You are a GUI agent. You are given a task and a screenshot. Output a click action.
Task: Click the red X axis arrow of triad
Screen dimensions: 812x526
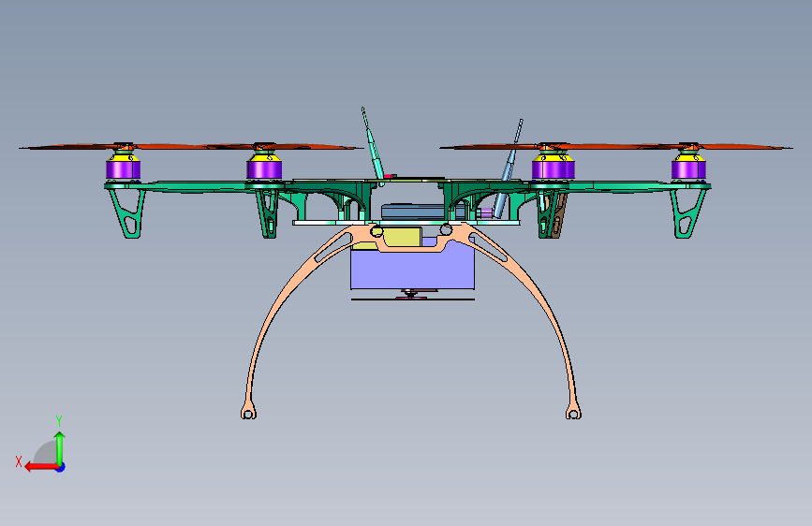point(40,467)
